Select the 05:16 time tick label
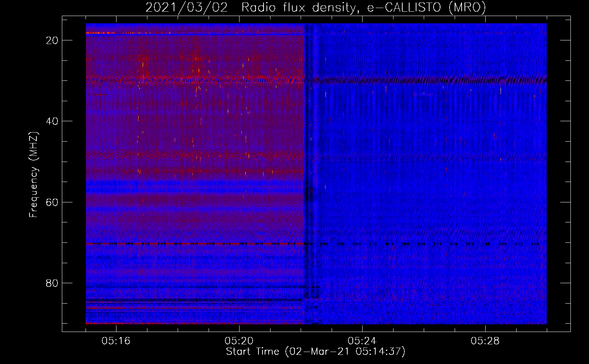 (x=116, y=341)
